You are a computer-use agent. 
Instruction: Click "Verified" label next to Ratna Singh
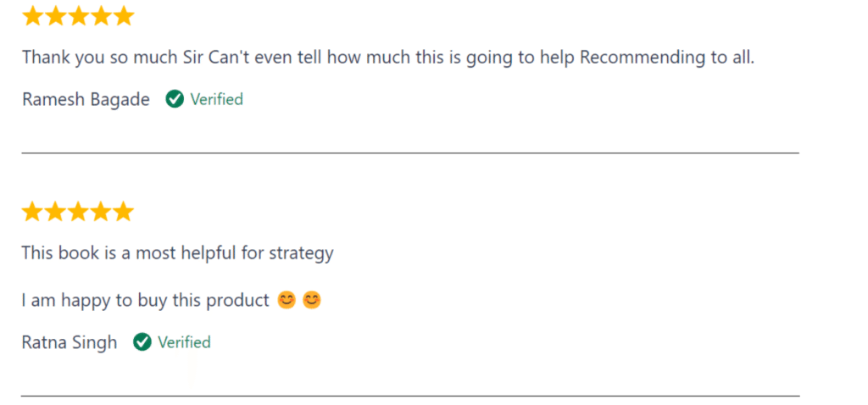click(x=184, y=342)
